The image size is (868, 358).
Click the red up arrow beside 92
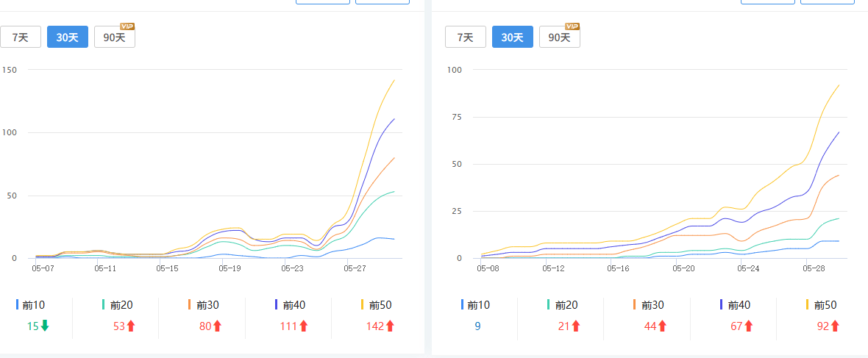tap(835, 326)
